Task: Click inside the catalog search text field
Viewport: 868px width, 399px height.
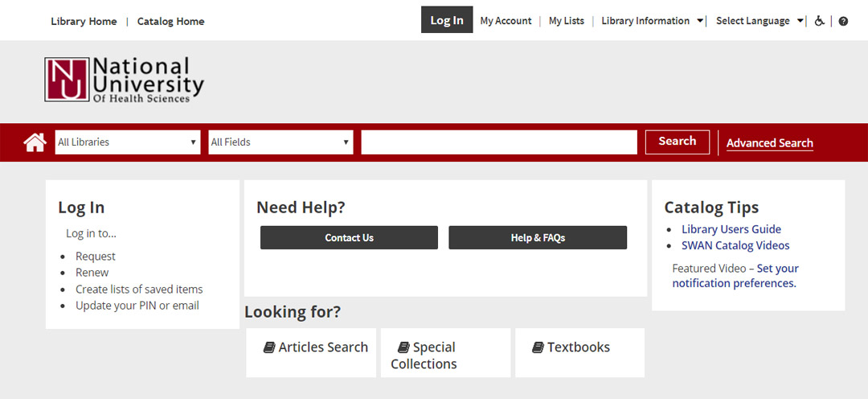Action: coord(498,142)
